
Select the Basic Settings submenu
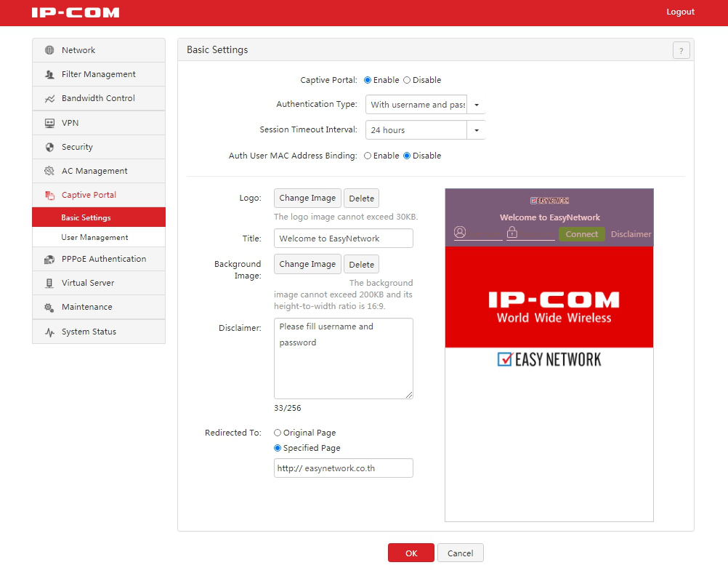(x=99, y=217)
